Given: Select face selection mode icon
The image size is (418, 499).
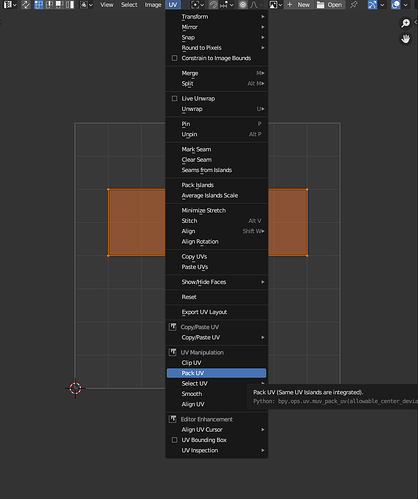Looking at the screenshot, I should pos(59,5).
